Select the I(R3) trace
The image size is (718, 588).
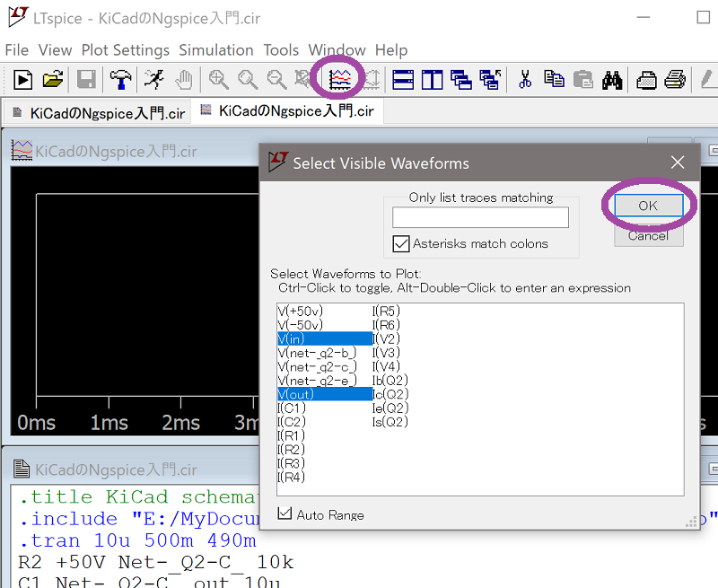(x=291, y=463)
